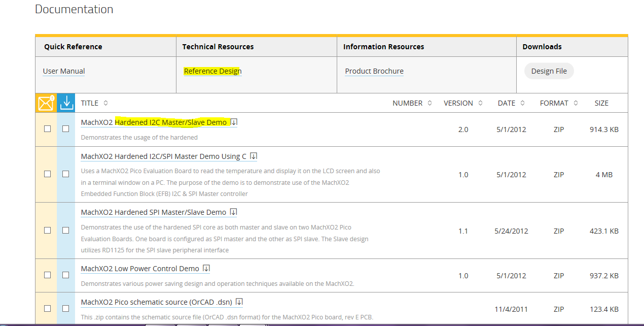Sort table by TITLE column arrows
The height and width of the screenshot is (326, 644).
coord(105,103)
